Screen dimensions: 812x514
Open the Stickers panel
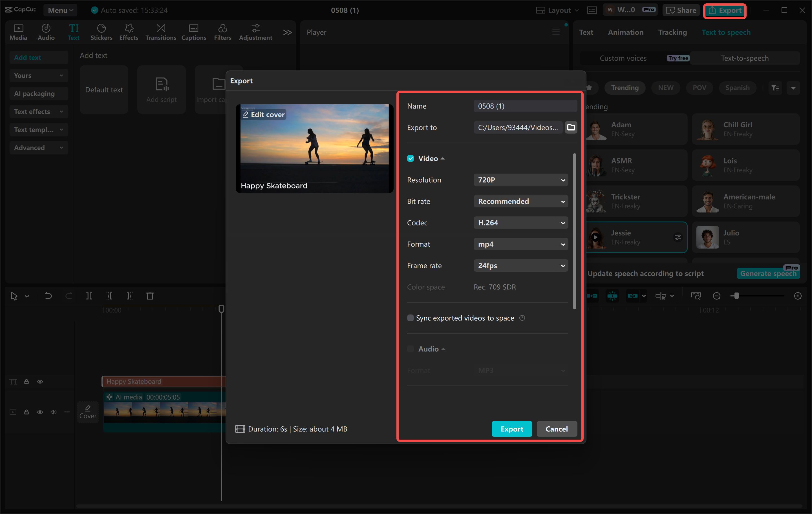(101, 32)
